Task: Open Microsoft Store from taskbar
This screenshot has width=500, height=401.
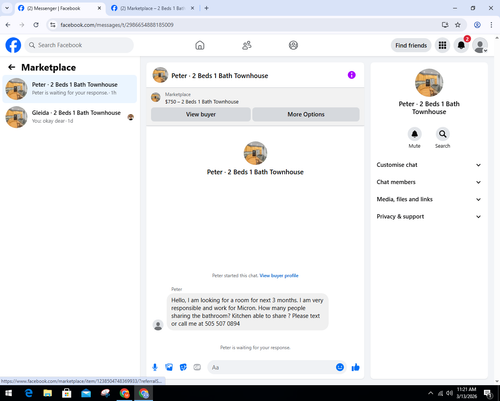Action: click(x=67, y=393)
